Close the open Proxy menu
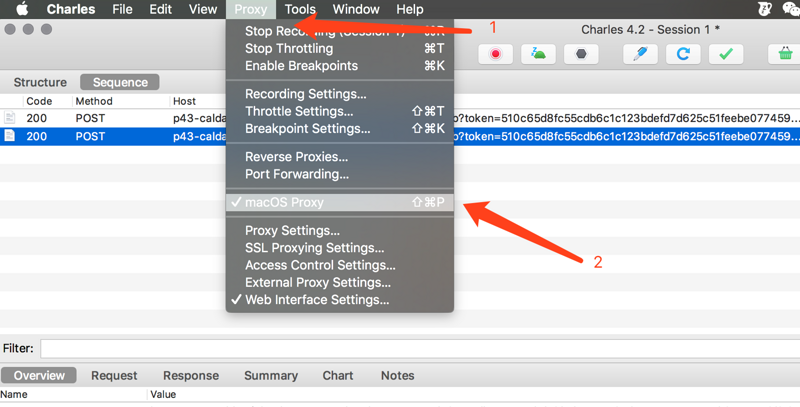 pyautogui.click(x=251, y=9)
